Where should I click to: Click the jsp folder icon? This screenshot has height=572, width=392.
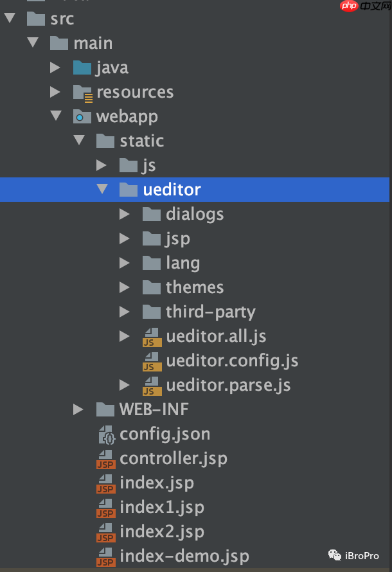coord(152,238)
